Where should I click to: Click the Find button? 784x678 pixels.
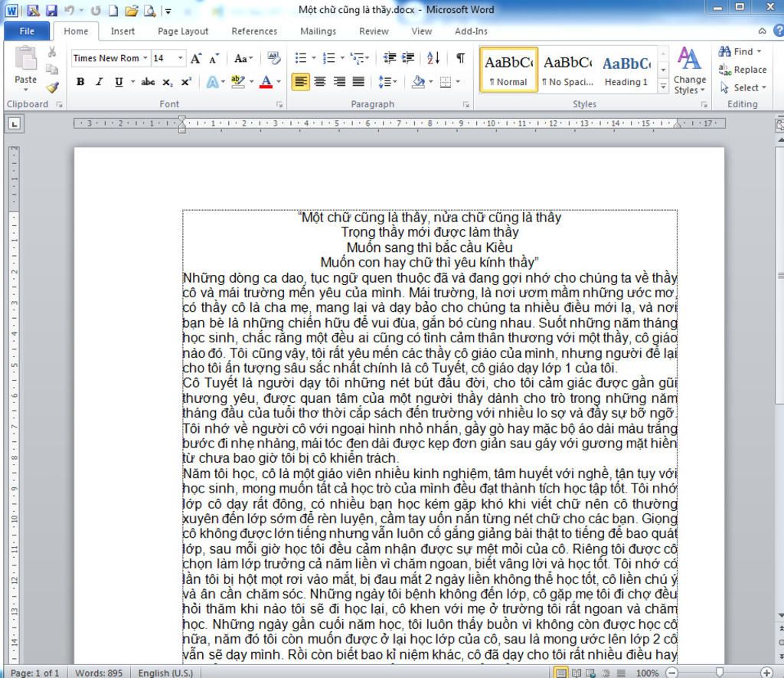(x=740, y=51)
